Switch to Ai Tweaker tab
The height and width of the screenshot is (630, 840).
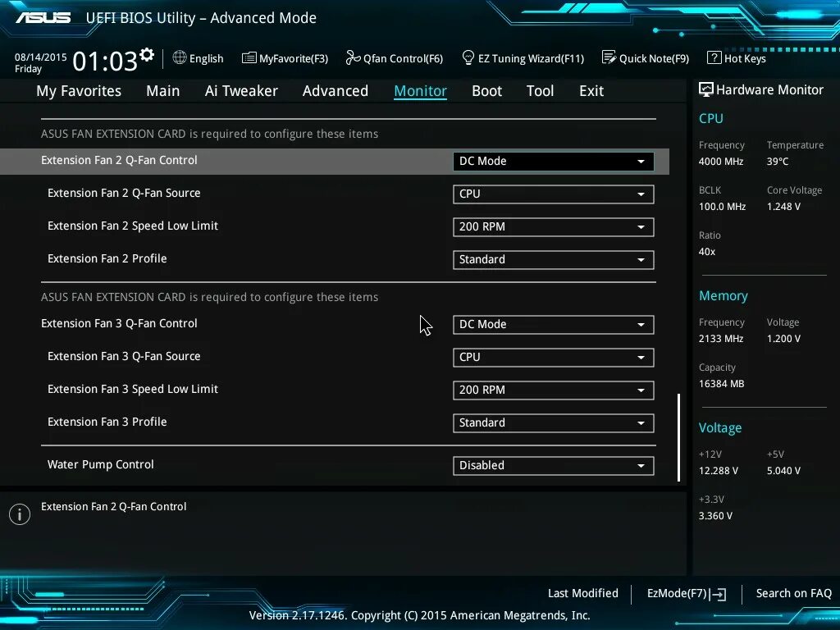point(241,91)
